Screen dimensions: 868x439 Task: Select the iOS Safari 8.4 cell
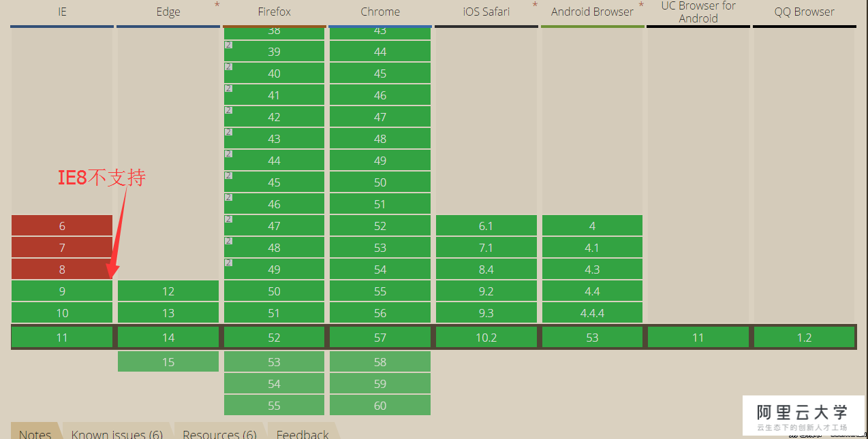[x=486, y=270]
